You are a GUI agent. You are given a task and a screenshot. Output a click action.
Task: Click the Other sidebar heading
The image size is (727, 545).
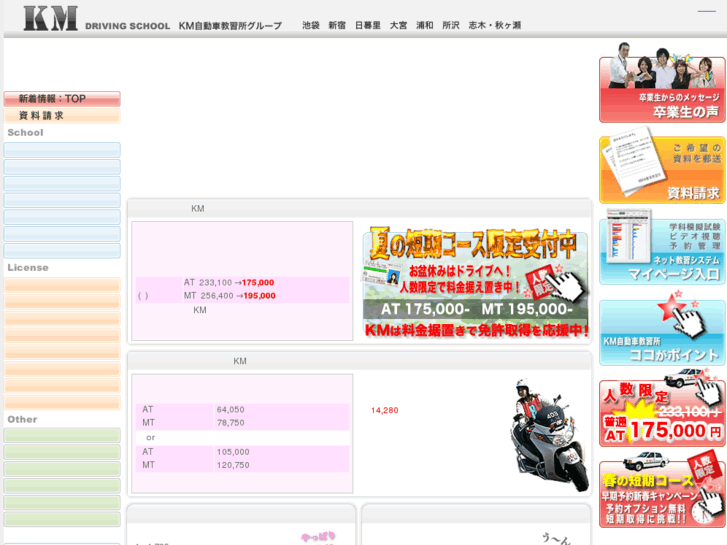coord(22,419)
